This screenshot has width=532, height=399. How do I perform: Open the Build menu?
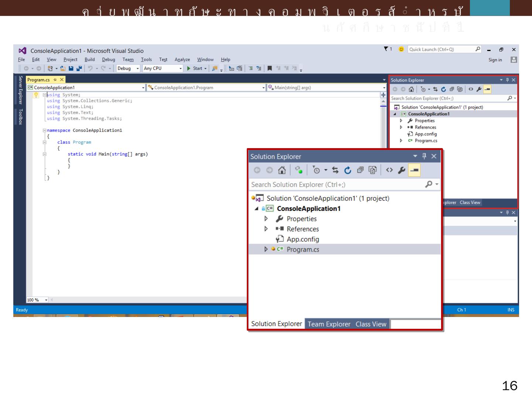click(x=89, y=59)
